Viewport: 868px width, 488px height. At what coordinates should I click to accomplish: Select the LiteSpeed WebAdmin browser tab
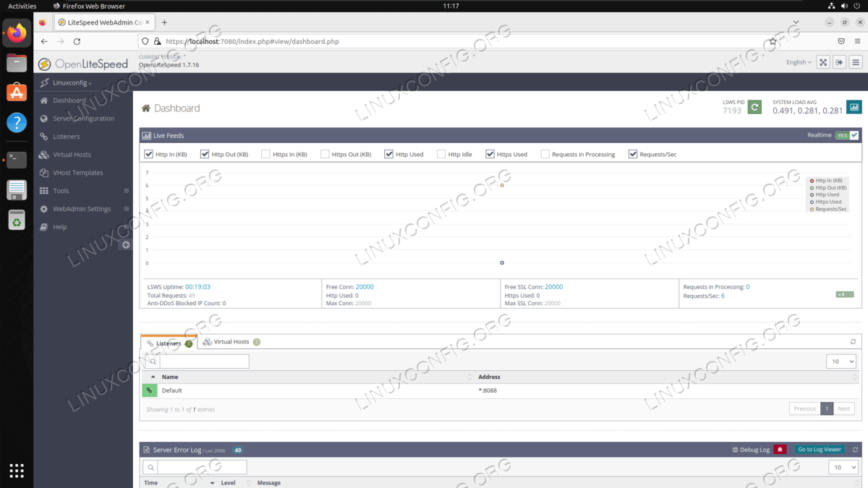tap(103, 22)
